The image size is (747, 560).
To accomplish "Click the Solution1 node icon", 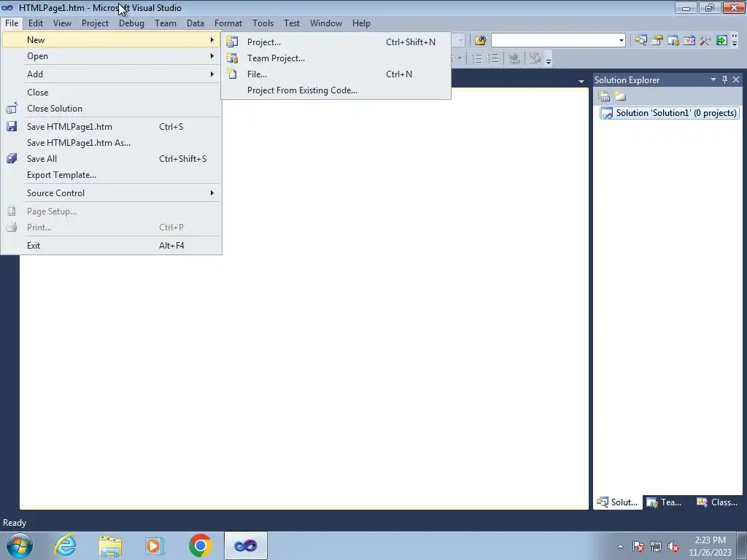I will (x=606, y=113).
